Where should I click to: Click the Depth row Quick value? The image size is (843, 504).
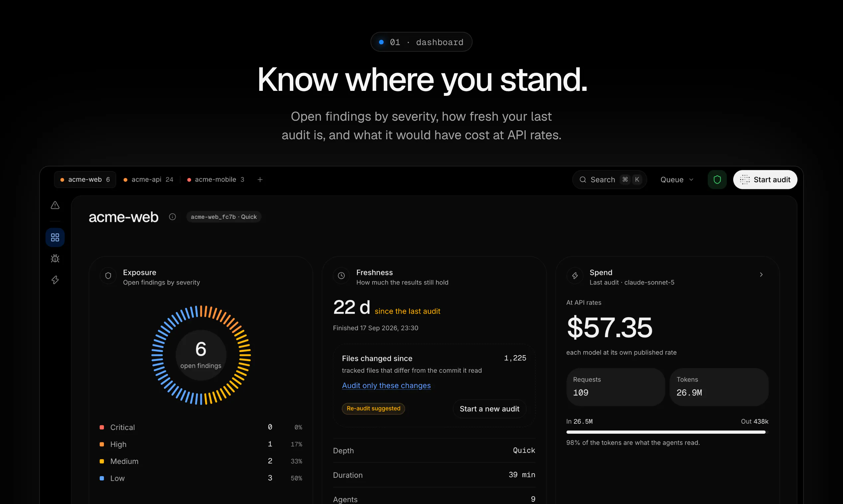click(x=524, y=450)
